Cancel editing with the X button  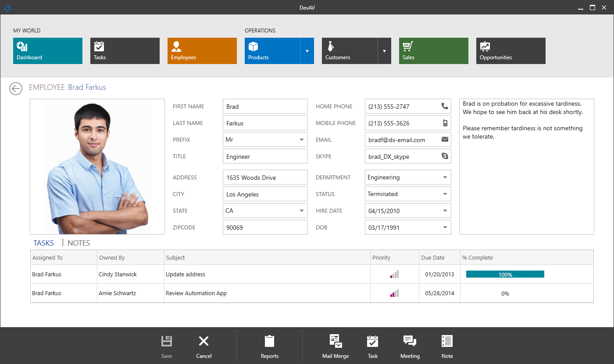coord(203,346)
